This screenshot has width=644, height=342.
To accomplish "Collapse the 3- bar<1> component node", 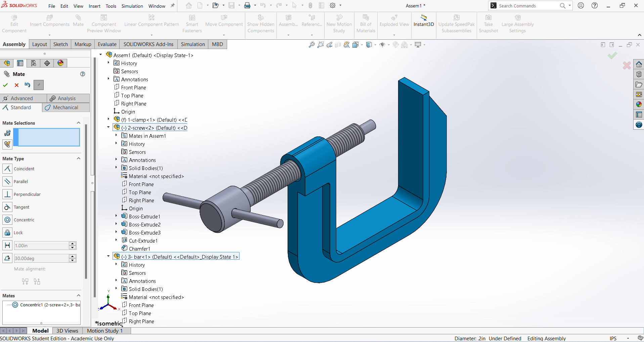I will pyautogui.click(x=108, y=256).
